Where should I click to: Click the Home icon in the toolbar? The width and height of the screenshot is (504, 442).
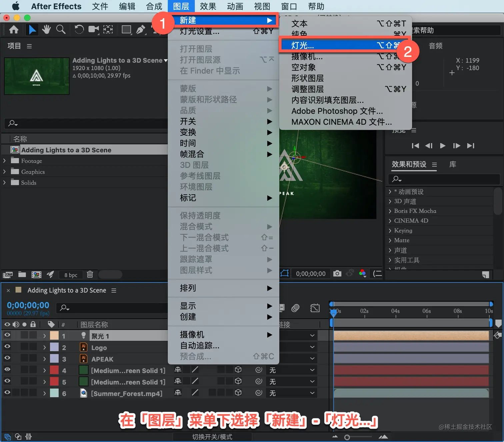[14, 30]
